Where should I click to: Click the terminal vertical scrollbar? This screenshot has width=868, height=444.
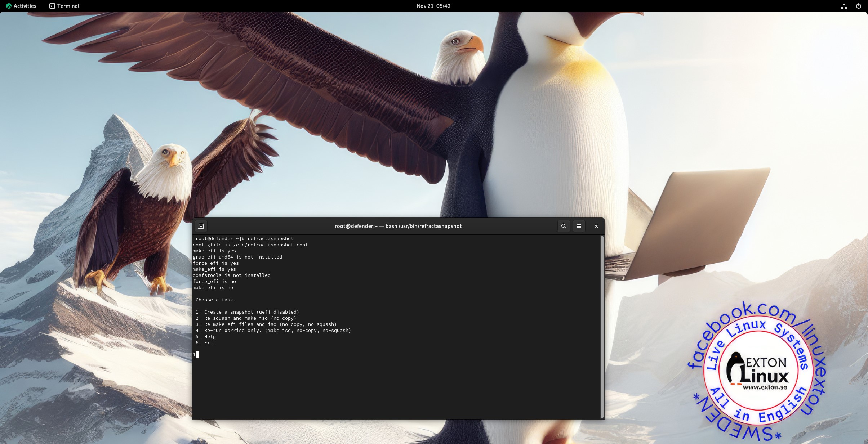602,327
